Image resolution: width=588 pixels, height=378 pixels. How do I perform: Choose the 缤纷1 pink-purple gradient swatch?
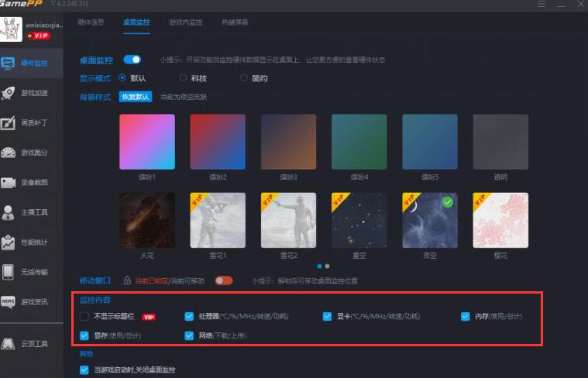point(147,142)
